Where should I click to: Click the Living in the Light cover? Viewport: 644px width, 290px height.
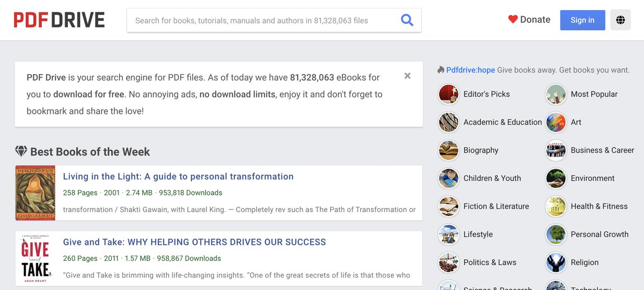pyautogui.click(x=35, y=193)
